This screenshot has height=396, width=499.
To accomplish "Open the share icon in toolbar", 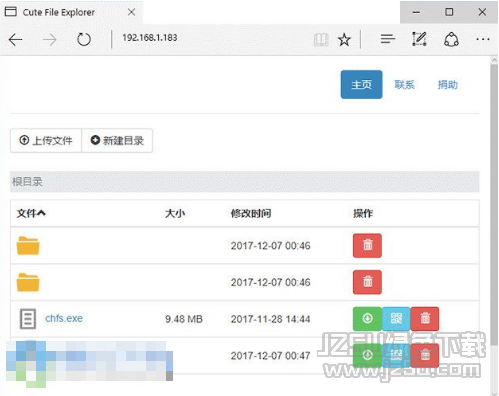I will 451,39.
